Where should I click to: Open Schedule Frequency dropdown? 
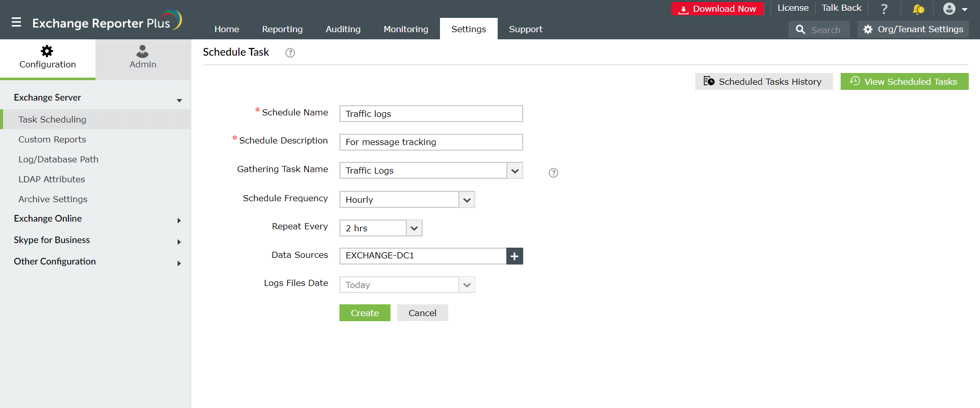[467, 200]
